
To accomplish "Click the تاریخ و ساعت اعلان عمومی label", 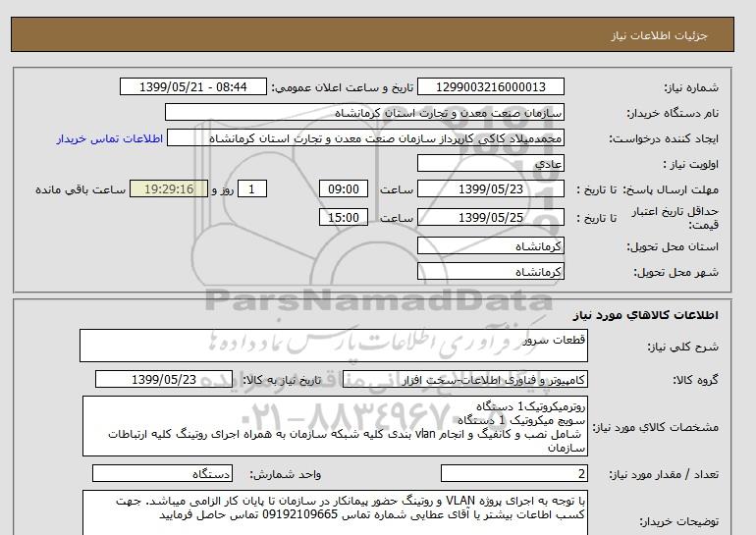I will click(x=343, y=87).
